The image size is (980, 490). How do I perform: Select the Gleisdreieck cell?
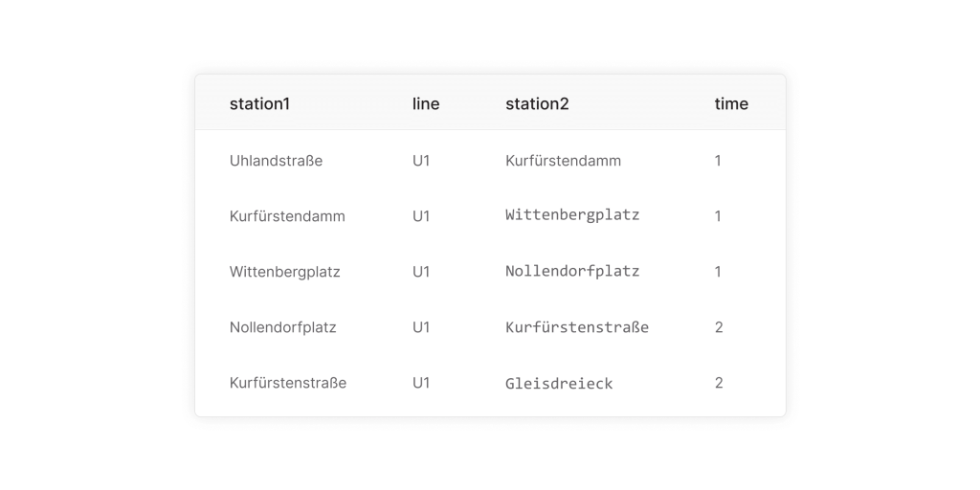[559, 384]
